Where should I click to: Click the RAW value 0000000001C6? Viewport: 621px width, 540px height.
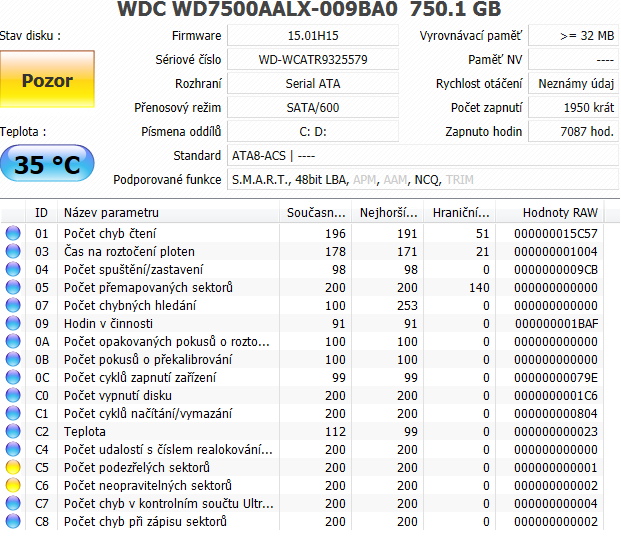pos(556,395)
